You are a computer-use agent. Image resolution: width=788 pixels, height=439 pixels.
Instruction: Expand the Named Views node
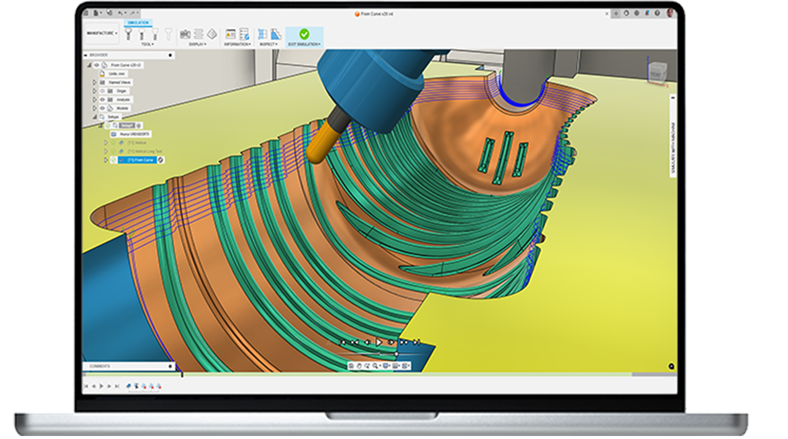click(x=94, y=82)
